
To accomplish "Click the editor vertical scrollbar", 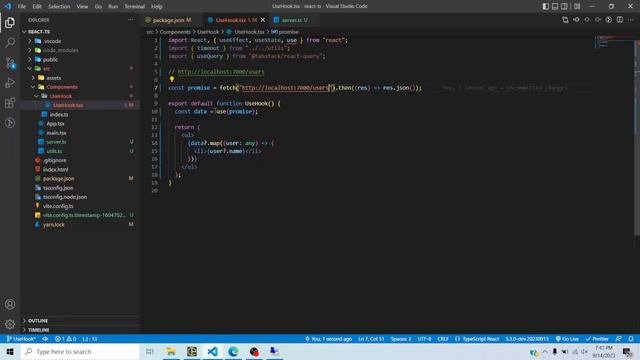I will (x=637, y=135).
